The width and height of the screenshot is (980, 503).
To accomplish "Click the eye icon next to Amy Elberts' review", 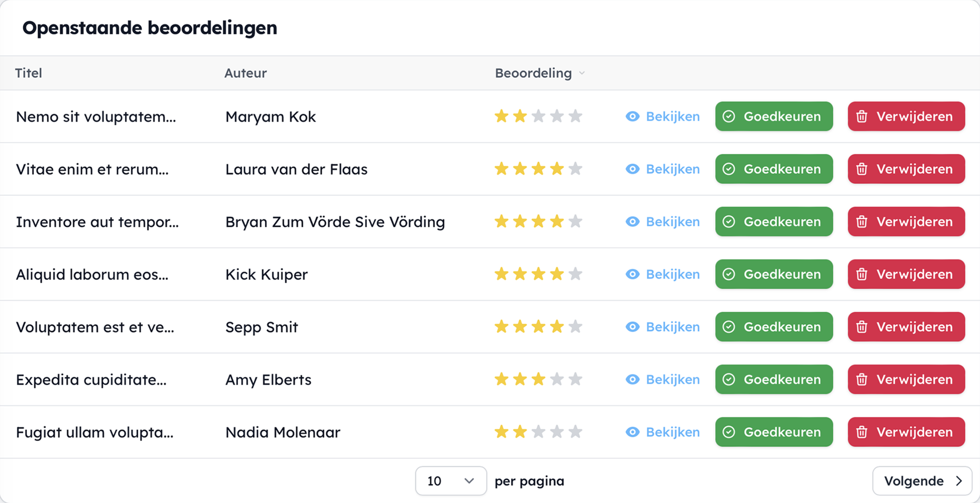I will (632, 380).
